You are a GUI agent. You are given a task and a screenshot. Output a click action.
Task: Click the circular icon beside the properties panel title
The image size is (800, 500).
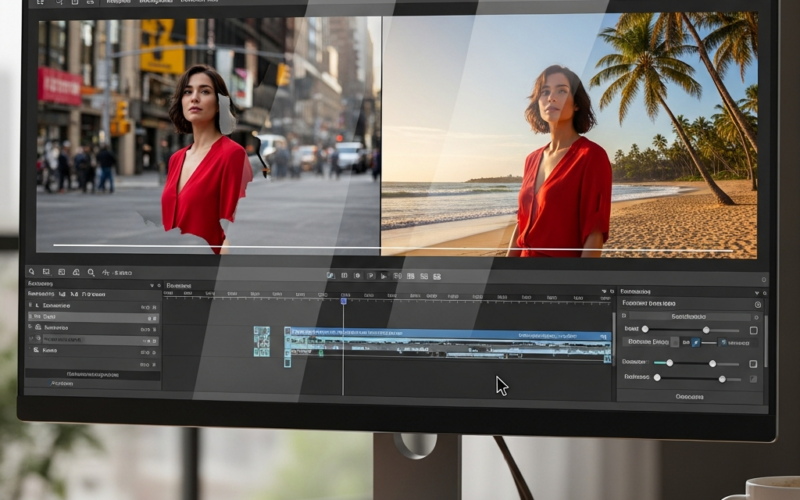(758, 304)
